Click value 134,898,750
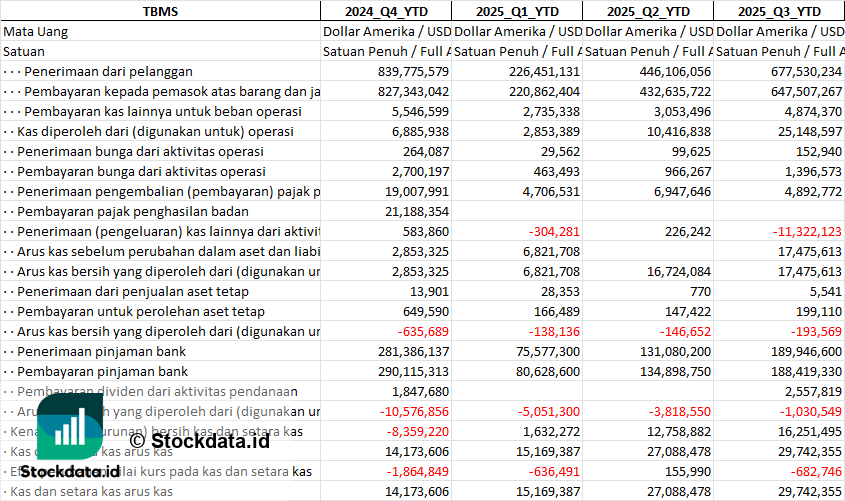Image resolution: width=845 pixels, height=501 pixels. pyautogui.click(x=675, y=371)
